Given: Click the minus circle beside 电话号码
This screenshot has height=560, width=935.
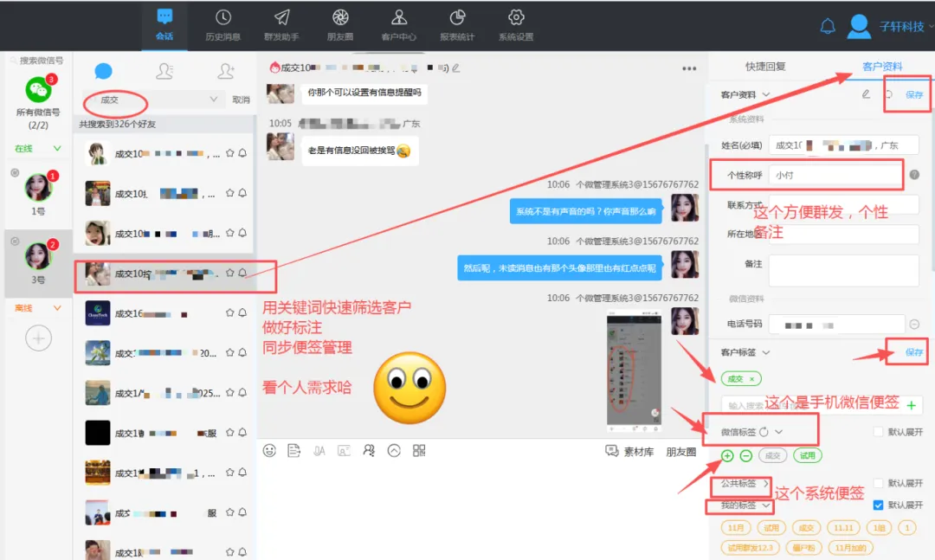Looking at the screenshot, I should (x=914, y=325).
